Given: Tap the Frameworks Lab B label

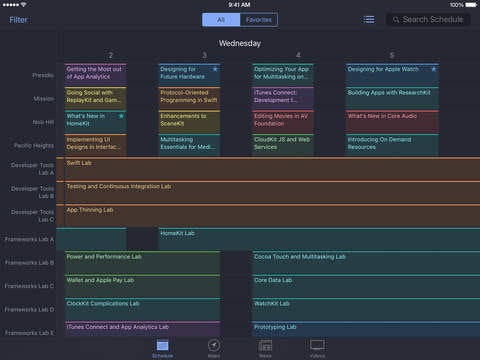Looking at the screenshot, I should pyautogui.click(x=29, y=263).
